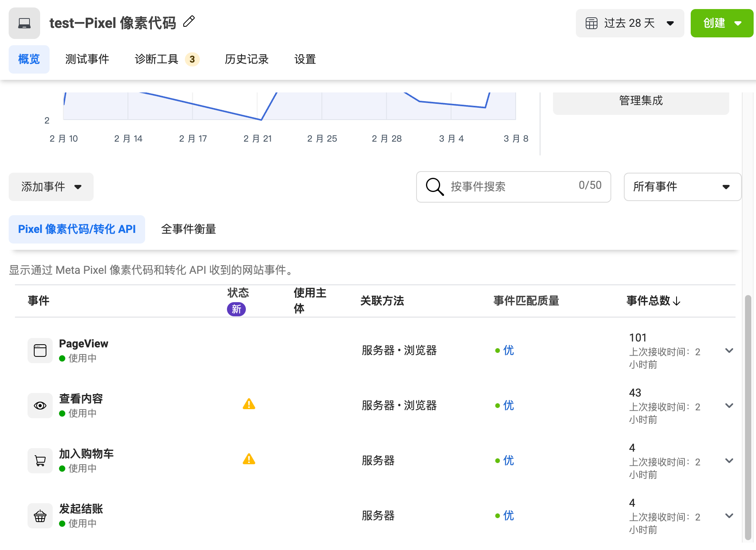Open the 测试事件 tab
Screen dimensions: 756x550
pyautogui.click(x=87, y=59)
